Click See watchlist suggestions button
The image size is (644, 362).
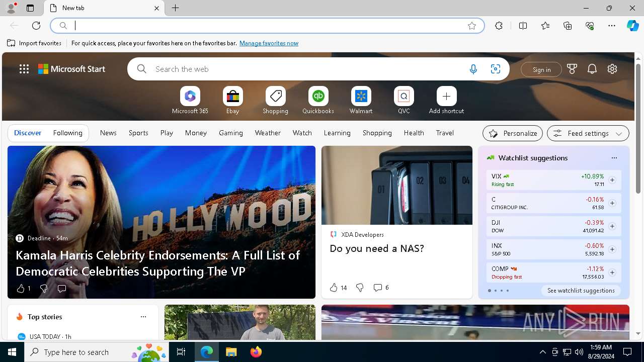pos(581,291)
